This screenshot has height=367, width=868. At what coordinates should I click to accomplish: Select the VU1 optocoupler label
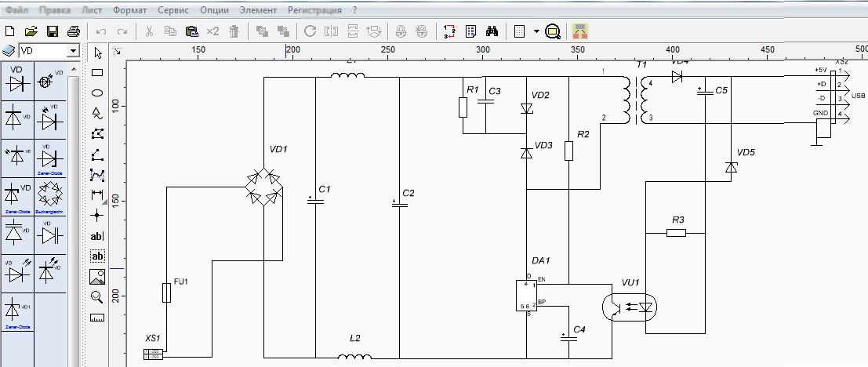(x=630, y=283)
